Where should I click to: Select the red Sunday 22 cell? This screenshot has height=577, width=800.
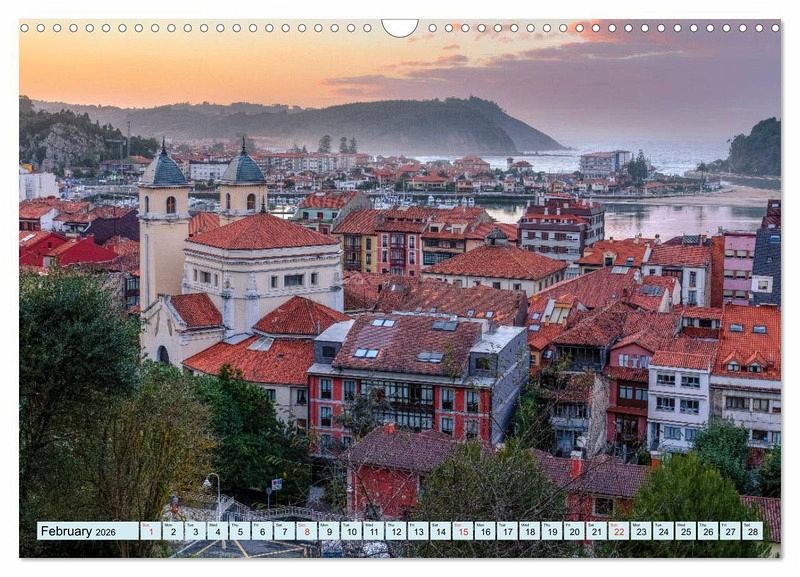click(x=618, y=531)
